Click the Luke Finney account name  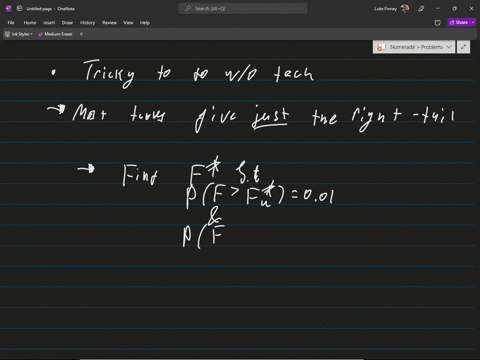[385, 9]
